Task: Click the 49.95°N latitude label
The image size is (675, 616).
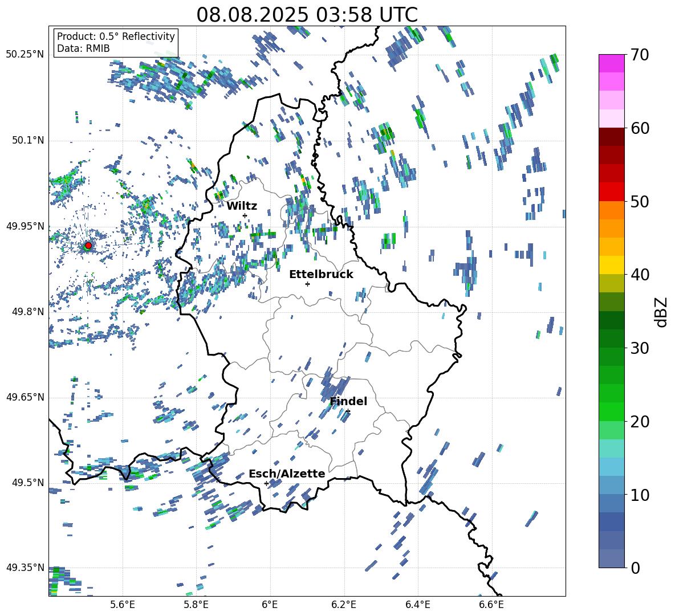Action: tap(25, 226)
